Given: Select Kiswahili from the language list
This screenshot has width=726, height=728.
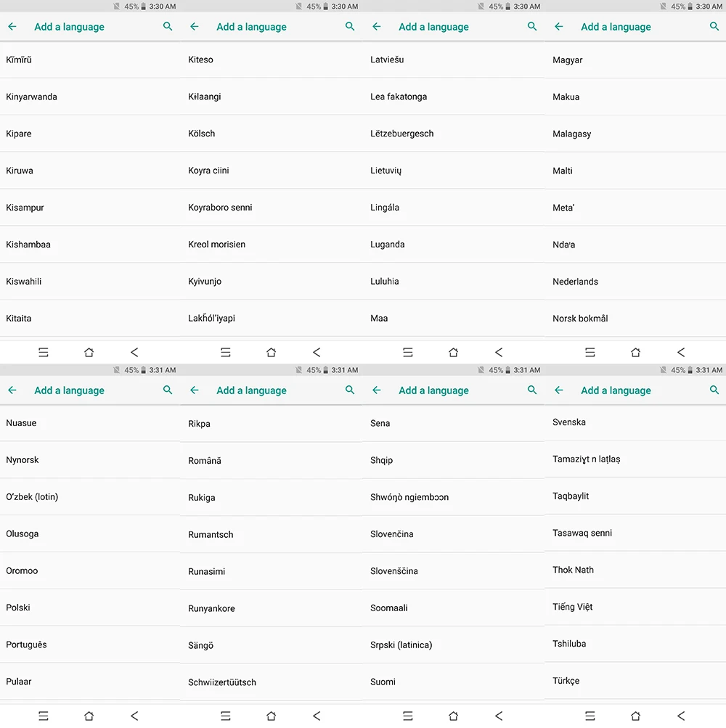Looking at the screenshot, I should pos(90,282).
